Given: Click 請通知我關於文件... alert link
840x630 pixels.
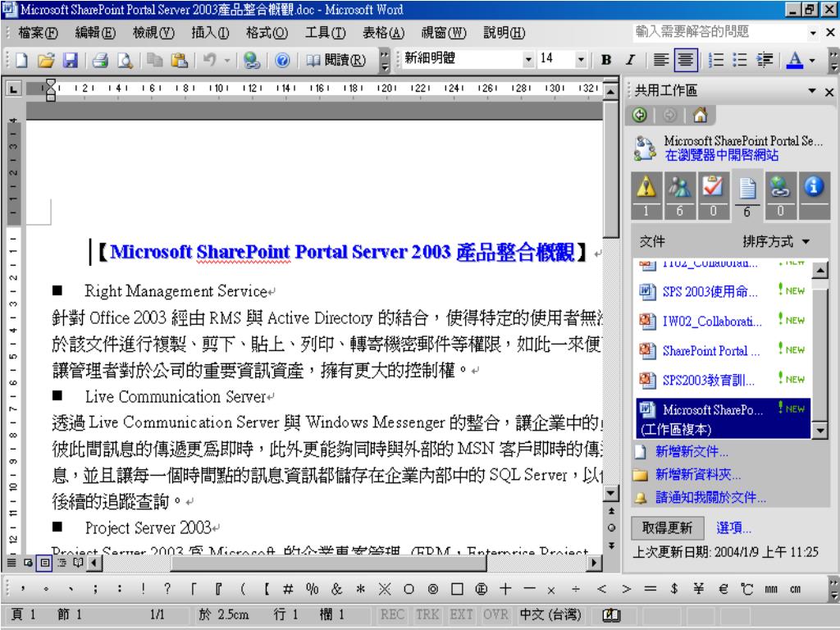Looking at the screenshot, I should 711,498.
